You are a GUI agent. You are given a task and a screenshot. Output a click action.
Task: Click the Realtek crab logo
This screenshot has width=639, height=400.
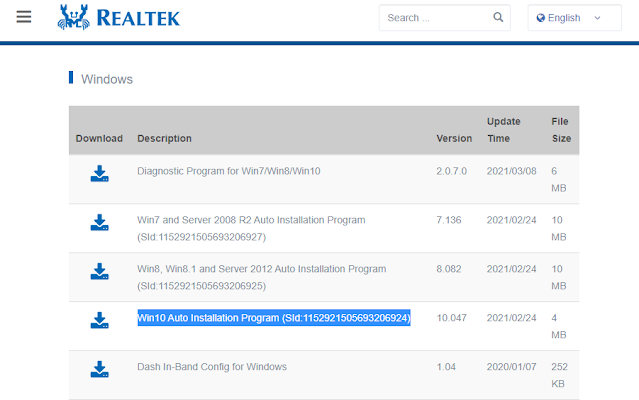tap(73, 17)
